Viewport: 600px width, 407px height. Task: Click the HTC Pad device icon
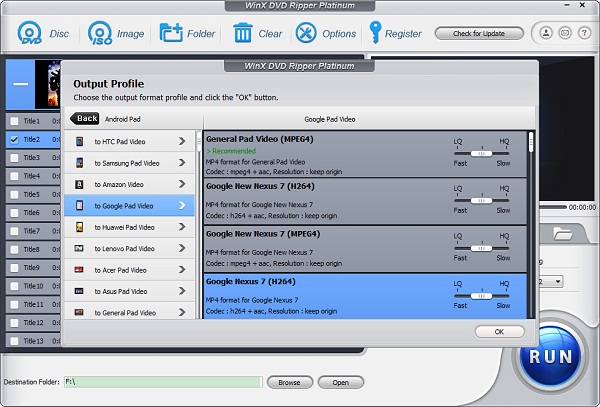tap(79, 142)
